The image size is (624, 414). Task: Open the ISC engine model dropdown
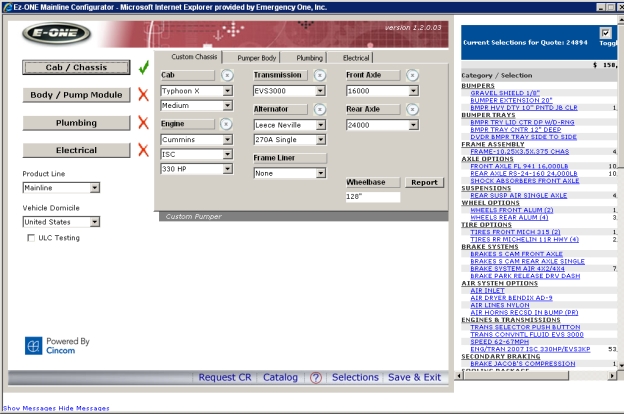(x=227, y=154)
